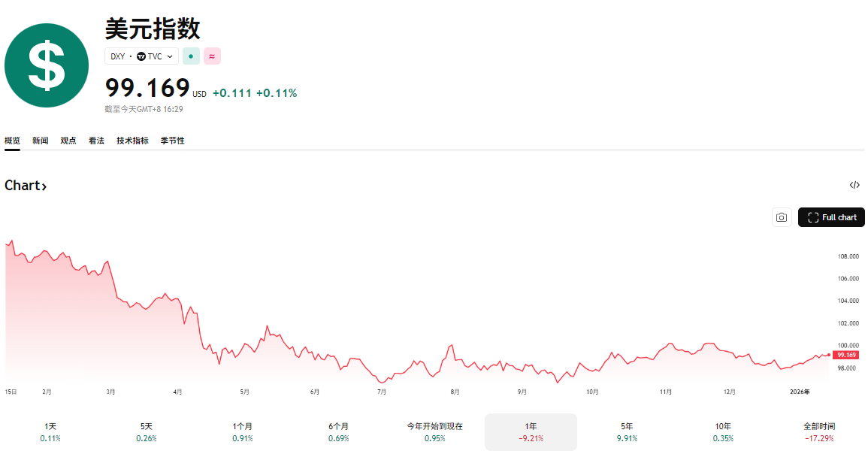Select the 6个月 time range

pos(338,431)
